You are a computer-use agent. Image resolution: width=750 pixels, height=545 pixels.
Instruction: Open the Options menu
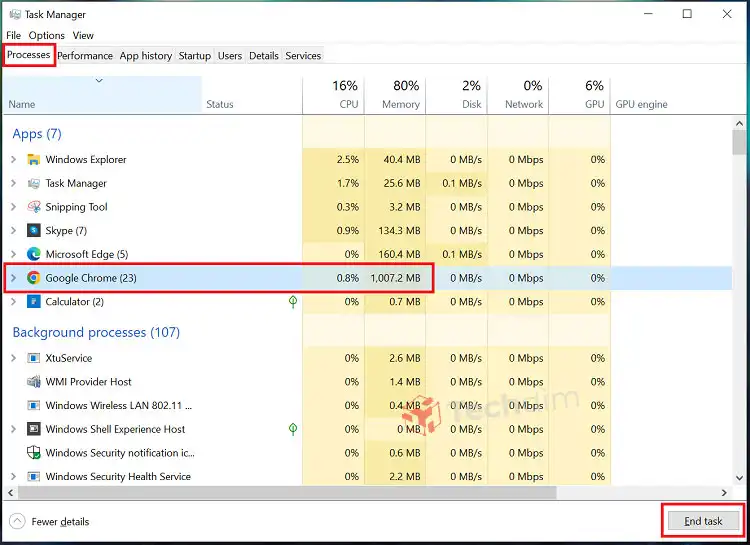pyautogui.click(x=46, y=35)
